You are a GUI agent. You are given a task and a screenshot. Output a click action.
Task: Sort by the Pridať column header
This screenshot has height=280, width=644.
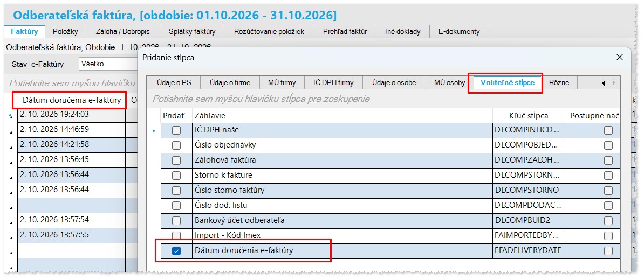(176, 116)
